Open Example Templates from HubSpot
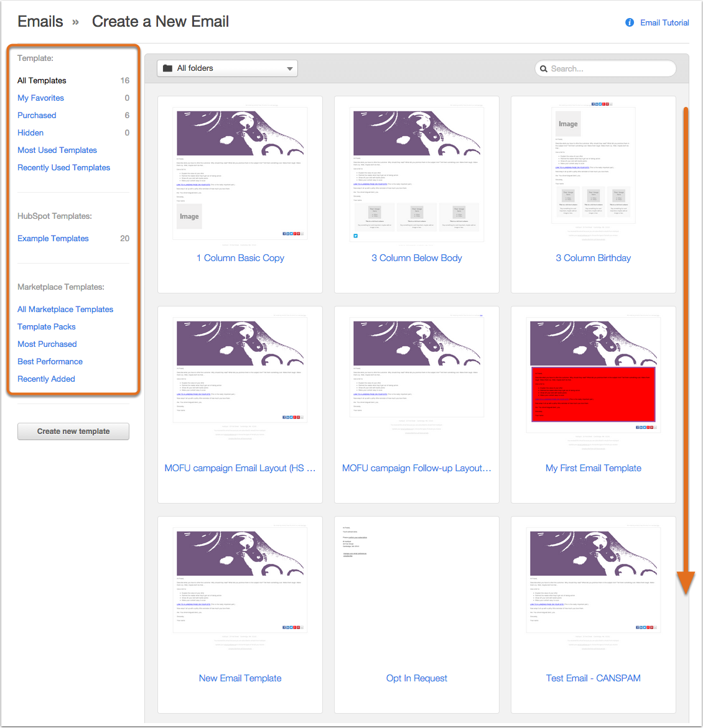 [x=53, y=239]
